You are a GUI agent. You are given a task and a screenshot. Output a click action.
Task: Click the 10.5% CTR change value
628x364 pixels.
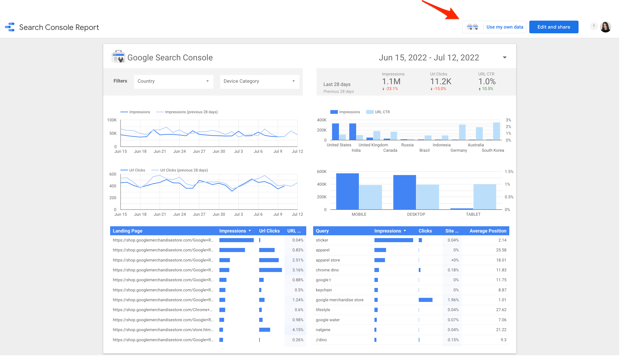click(487, 89)
